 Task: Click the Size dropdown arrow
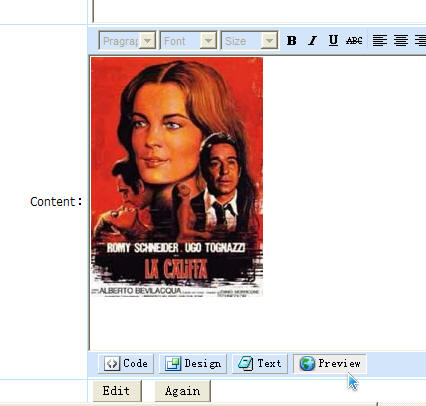[x=270, y=41]
